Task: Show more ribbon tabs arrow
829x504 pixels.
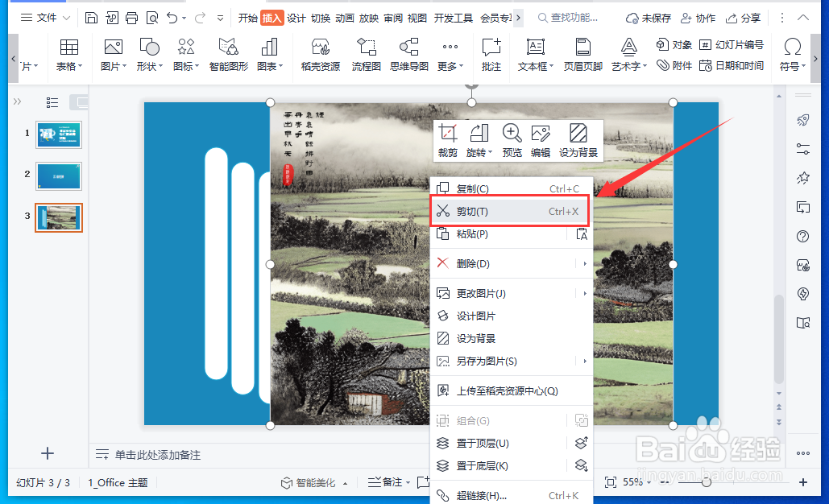Action: tap(519, 18)
